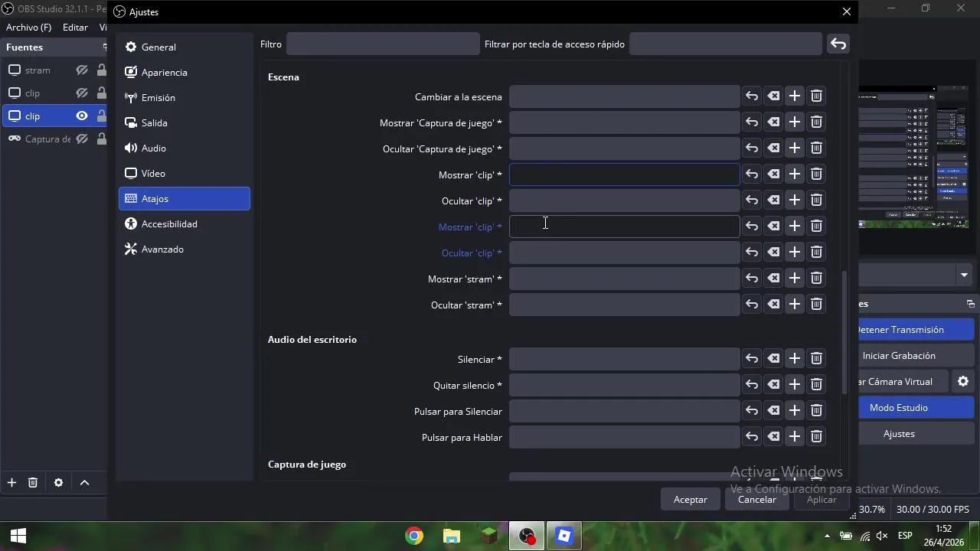Open source properties gear in Fuentes

click(x=58, y=482)
